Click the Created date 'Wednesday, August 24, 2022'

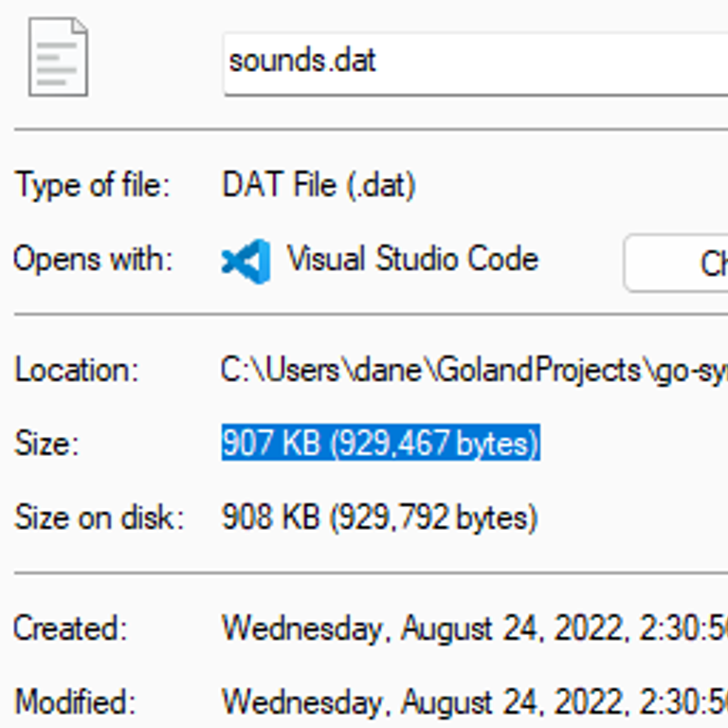point(422,629)
